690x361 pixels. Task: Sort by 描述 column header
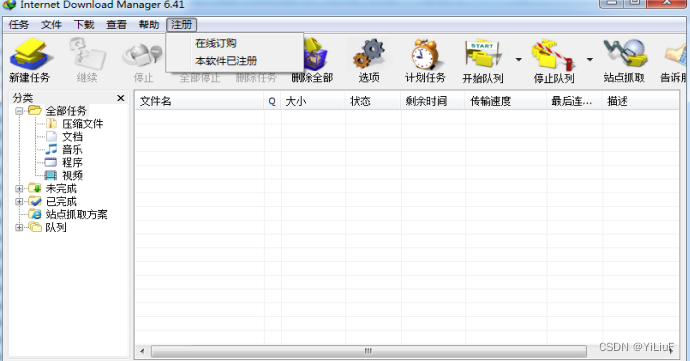coord(640,101)
